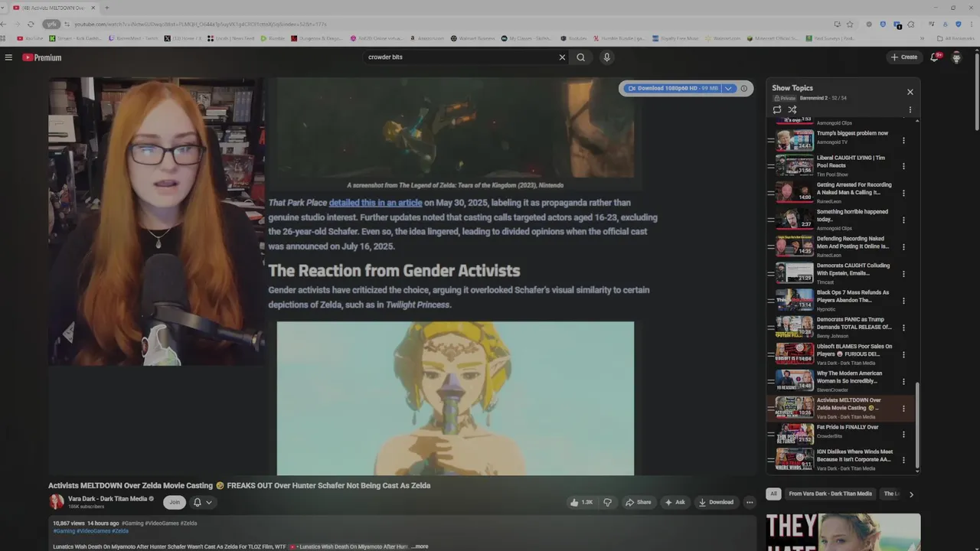Open options for "Democrats PANIC as Trump" video

(x=903, y=328)
